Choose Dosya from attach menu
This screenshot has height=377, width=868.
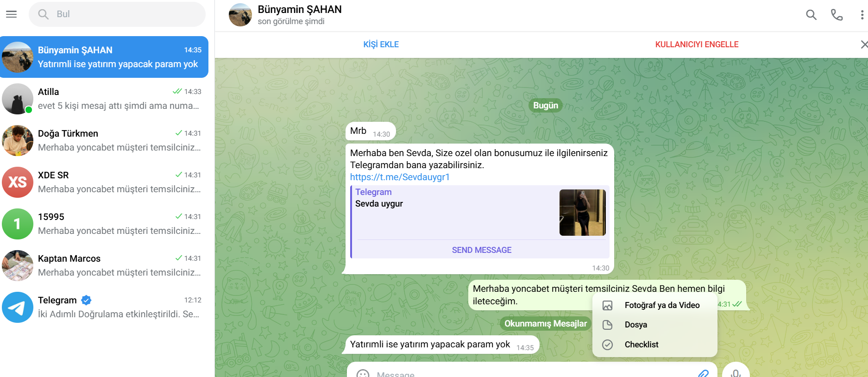coord(655,325)
